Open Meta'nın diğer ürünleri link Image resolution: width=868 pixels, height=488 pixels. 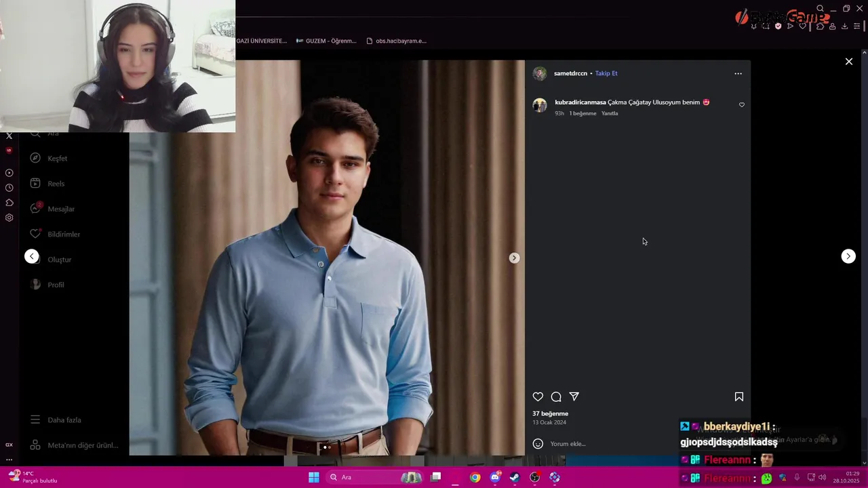click(74, 445)
